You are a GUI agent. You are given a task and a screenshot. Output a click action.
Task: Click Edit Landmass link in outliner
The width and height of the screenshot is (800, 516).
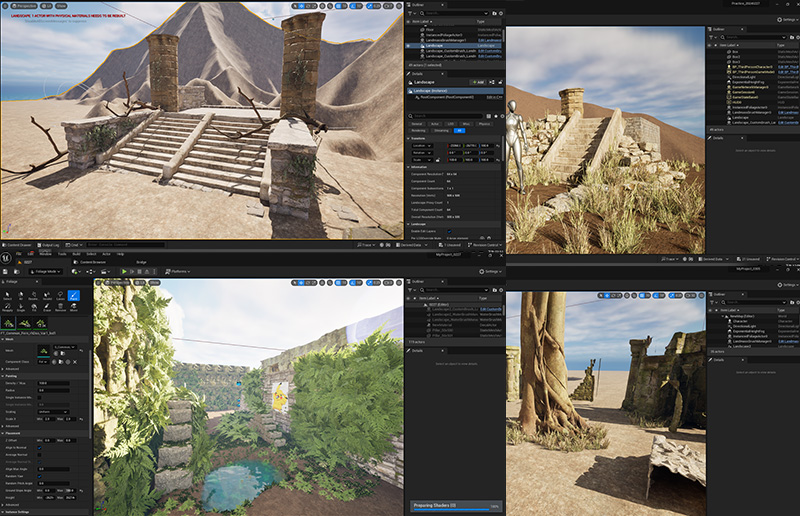[x=489, y=40]
